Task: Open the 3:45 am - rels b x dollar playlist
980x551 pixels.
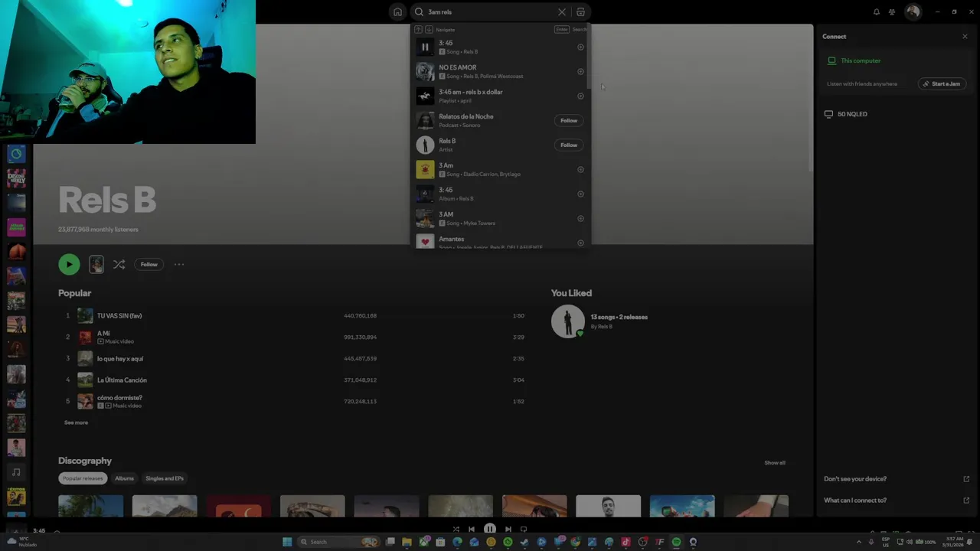Action: [x=501, y=96]
